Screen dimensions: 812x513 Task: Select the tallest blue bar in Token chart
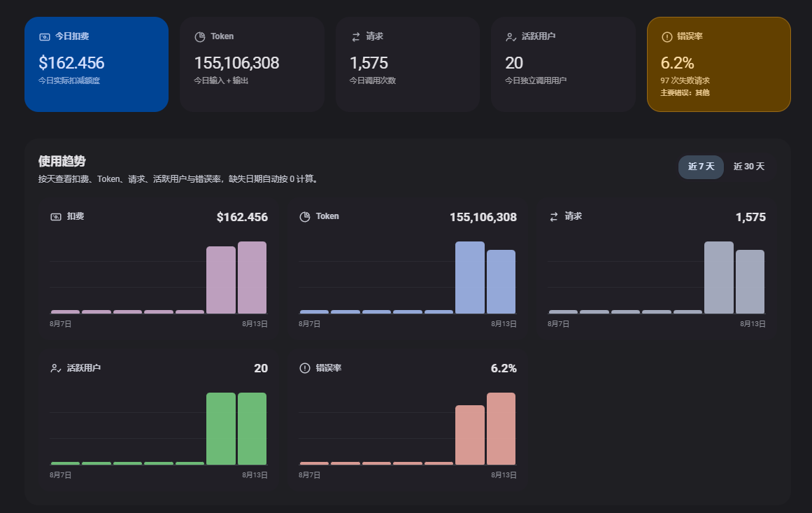pyautogui.click(x=470, y=277)
